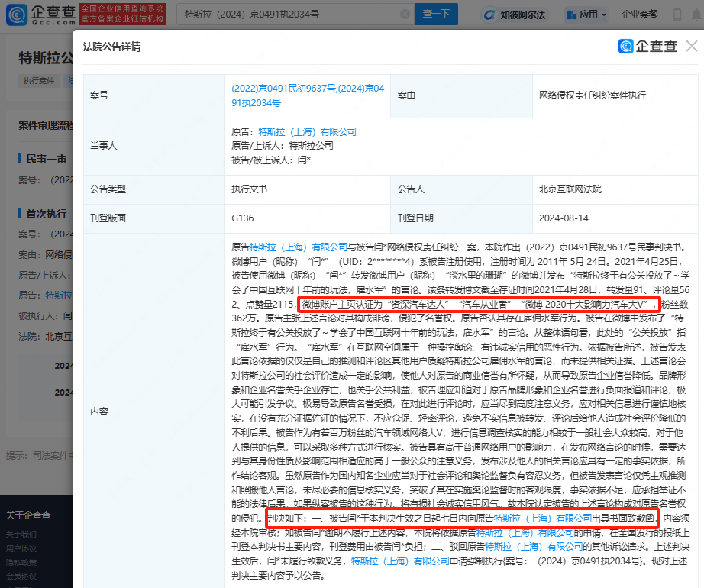Screen dimensions: 704x588
Task: Open the 会员协议 footer link
Action: coord(21,577)
